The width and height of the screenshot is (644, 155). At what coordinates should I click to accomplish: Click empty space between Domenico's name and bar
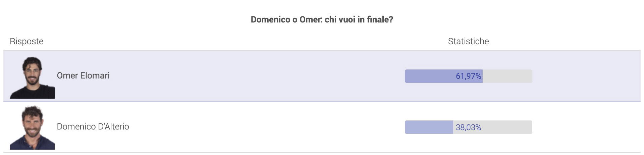coord(265,127)
